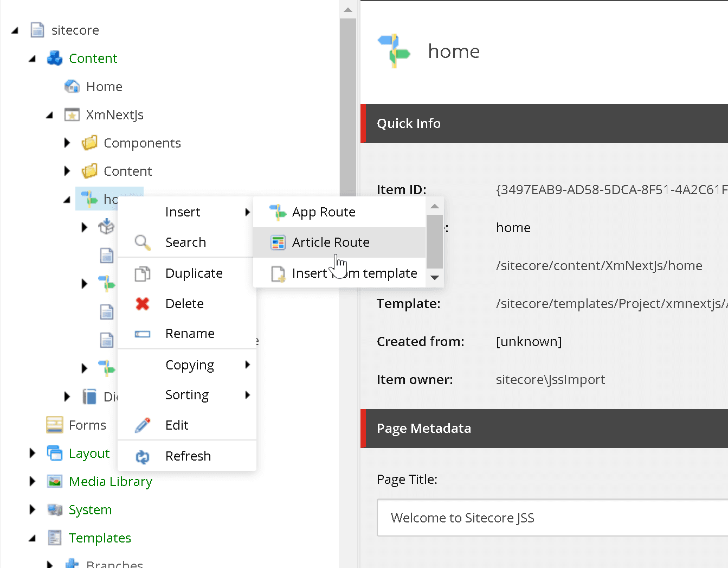Click the item path /sitecore/content/XmNextJs/home
The width and height of the screenshot is (728, 568).
coord(599,265)
